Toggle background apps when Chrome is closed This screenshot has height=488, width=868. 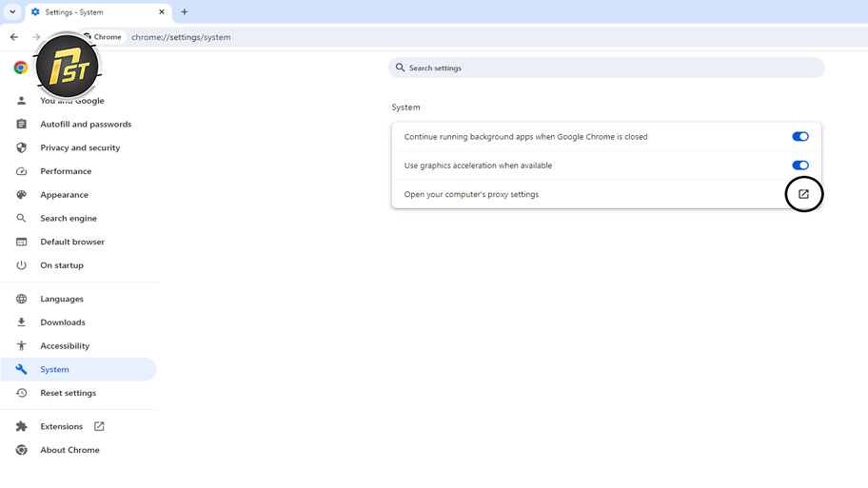point(799,137)
